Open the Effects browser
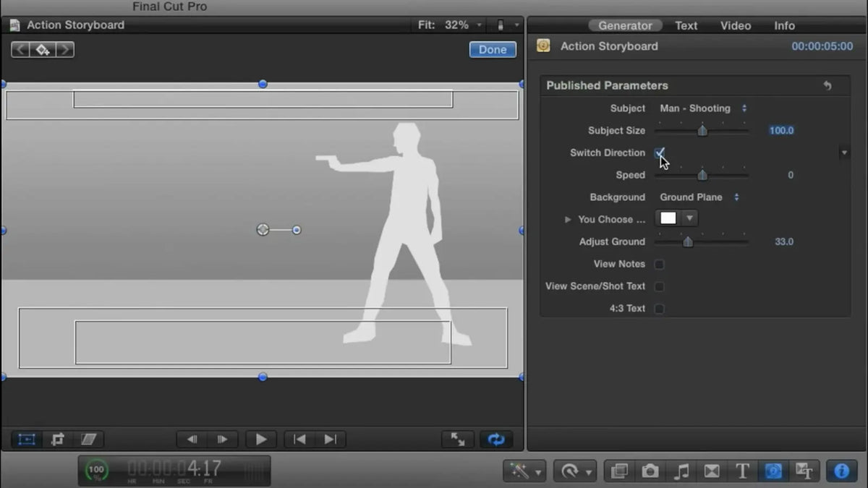This screenshot has width=868, height=488. pyautogui.click(x=619, y=471)
